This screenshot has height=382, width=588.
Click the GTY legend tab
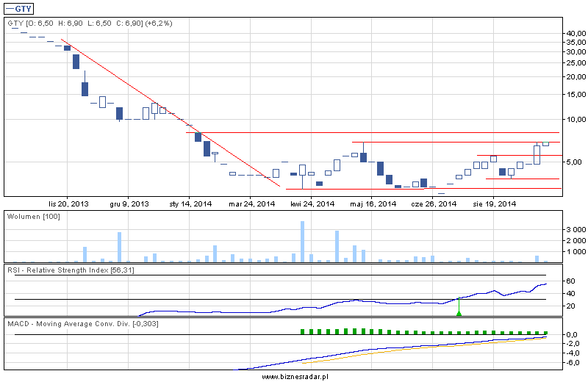[x=22, y=9]
